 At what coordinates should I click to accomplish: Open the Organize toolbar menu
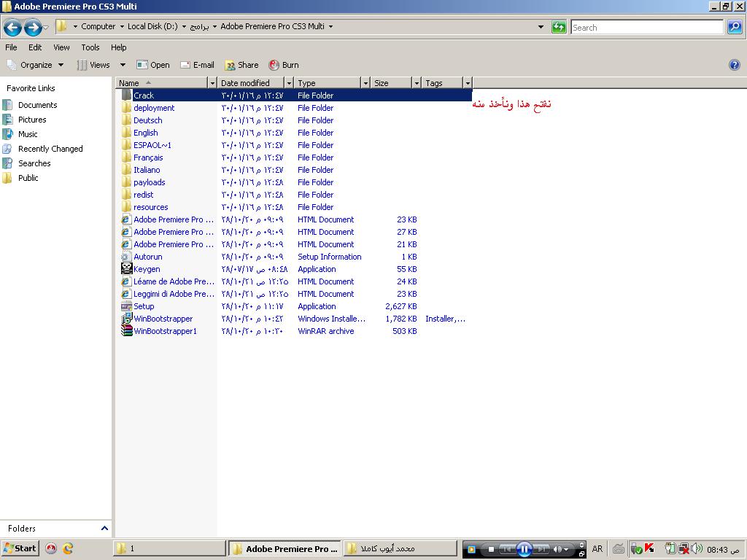[x=35, y=65]
